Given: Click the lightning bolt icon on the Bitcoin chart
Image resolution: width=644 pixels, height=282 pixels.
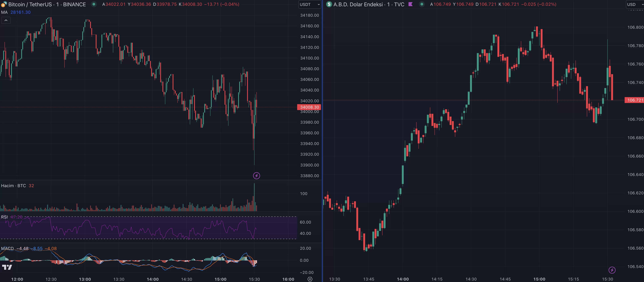Looking at the screenshot, I should [x=256, y=176].
